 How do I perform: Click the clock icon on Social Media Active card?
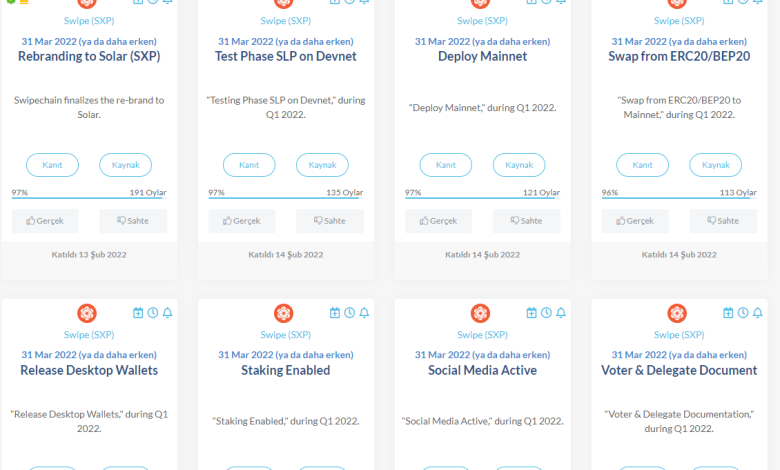click(546, 313)
